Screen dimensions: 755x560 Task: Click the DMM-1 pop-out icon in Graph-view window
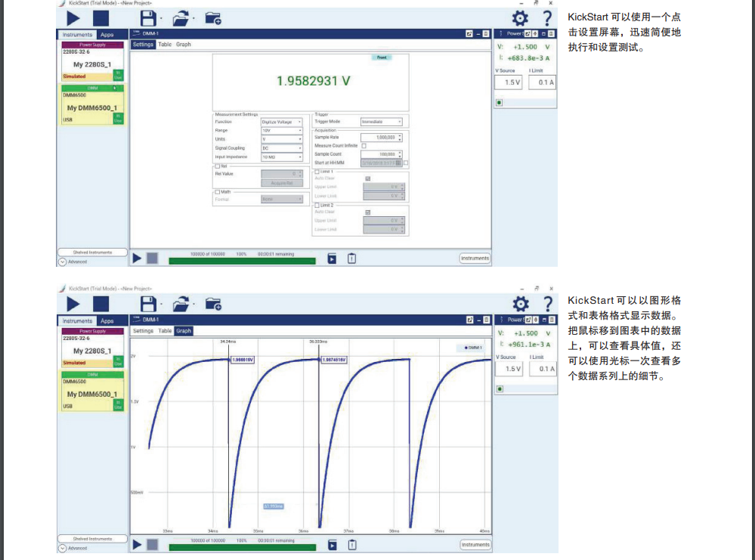pyautogui.click(x=469, y=320)
